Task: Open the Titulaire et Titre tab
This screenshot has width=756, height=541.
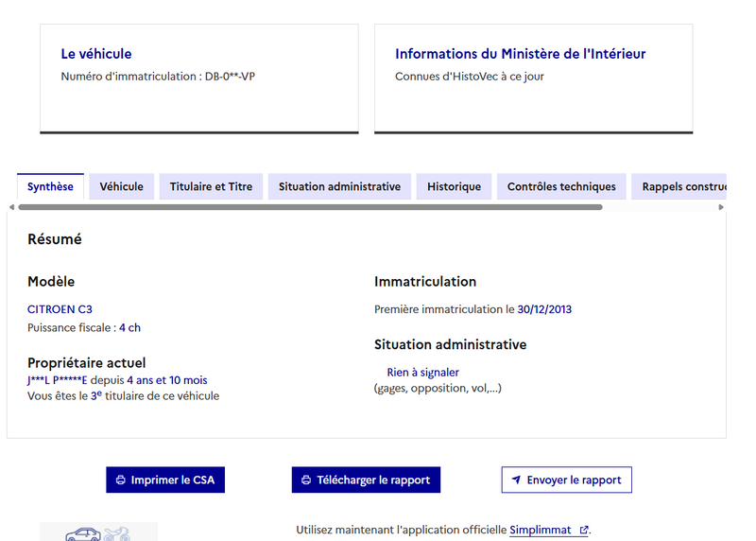Action: 211,186
